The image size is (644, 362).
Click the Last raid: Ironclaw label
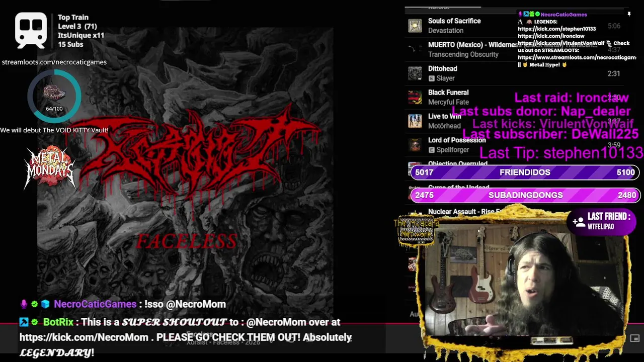click(x=572, y=98)
